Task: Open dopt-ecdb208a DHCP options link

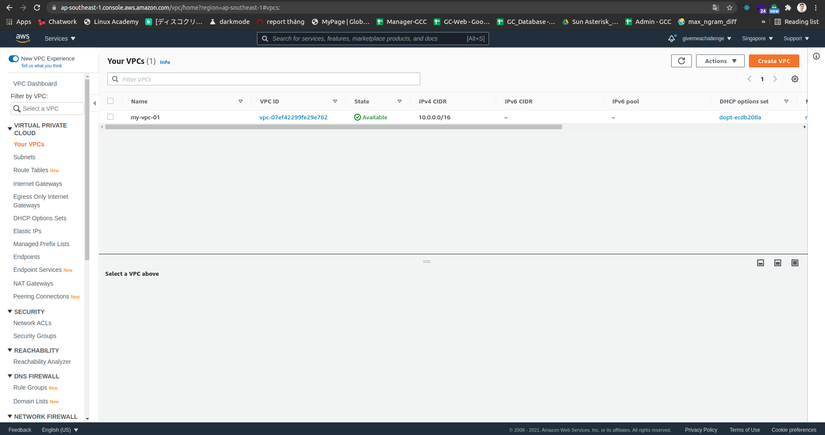Action: click(740, 117)
